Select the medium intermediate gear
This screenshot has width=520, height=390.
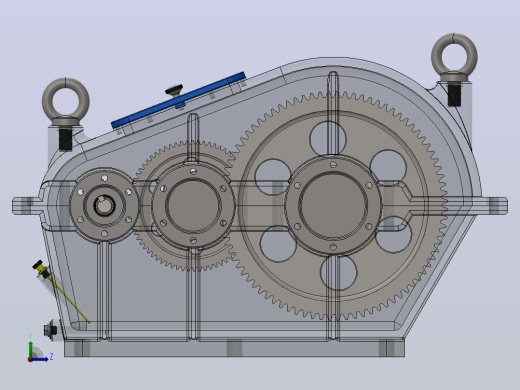tap(187, 205)
